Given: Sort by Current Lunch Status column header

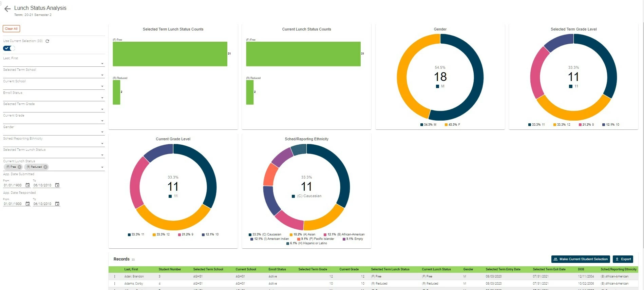Looking at the screenshot, I should click(436, 269).
